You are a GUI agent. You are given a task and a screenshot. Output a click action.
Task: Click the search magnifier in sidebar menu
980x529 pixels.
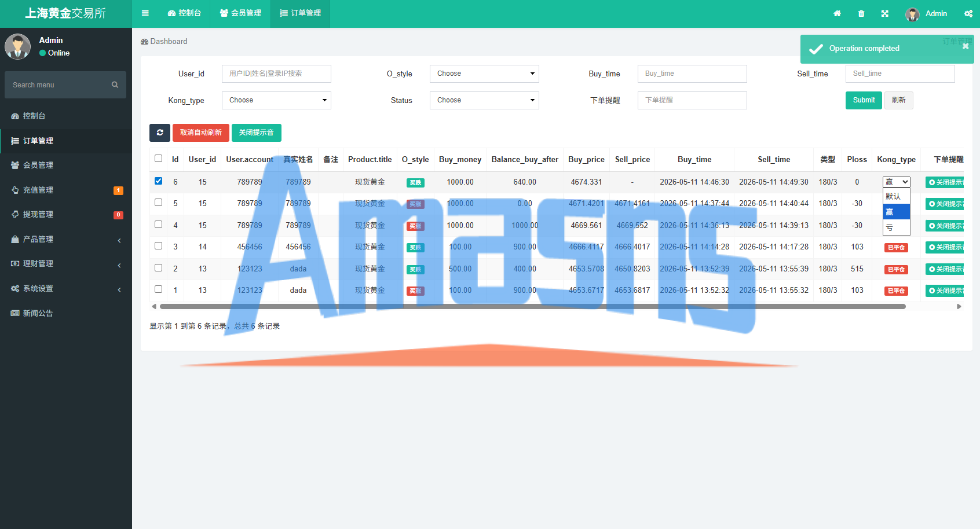(x=115, y=85)
